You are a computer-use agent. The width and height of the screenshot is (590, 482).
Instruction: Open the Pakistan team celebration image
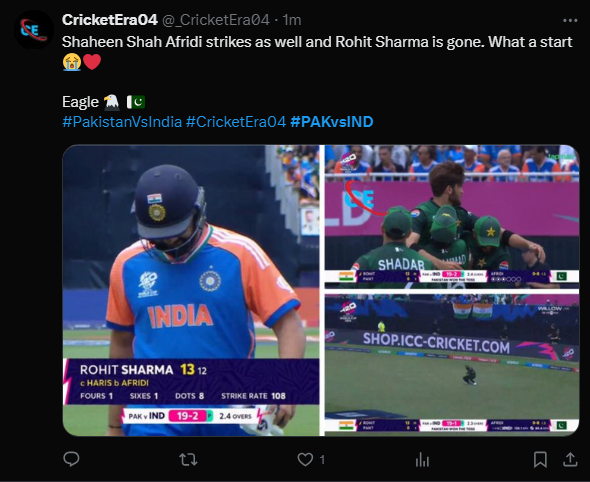pos(452,216)
